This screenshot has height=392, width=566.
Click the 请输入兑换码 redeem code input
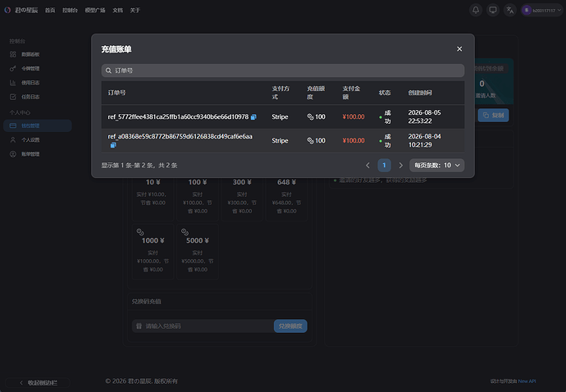tap(203, 326)
